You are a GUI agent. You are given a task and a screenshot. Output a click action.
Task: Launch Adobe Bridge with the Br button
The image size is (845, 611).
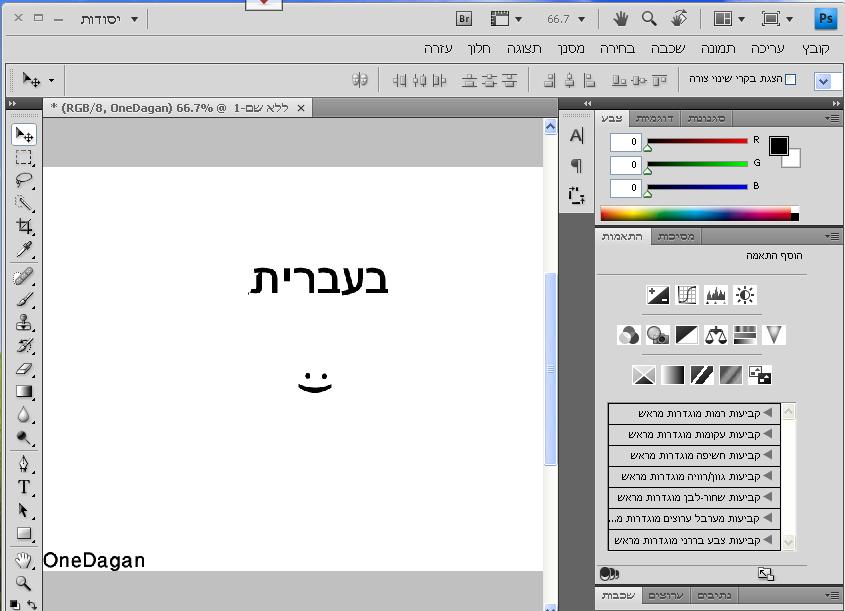pyautogui.click(x=464, y=19)
